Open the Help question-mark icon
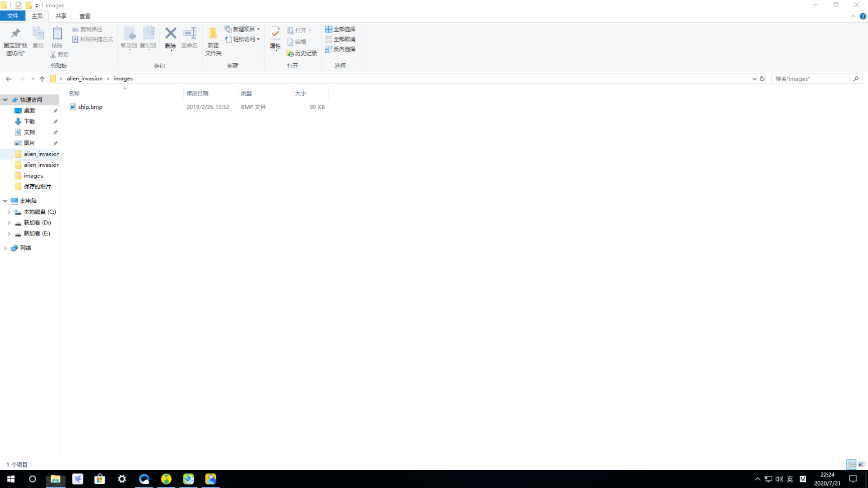868x488 pixels. 862,16
